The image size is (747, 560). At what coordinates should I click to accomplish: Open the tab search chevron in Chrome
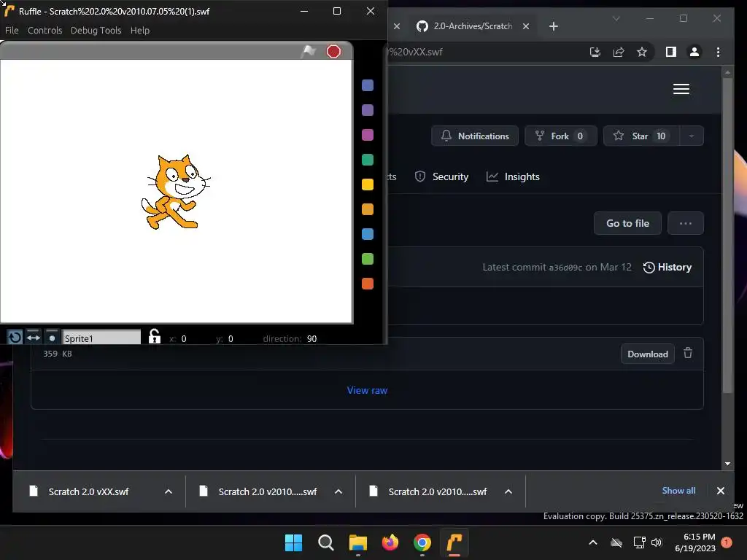pos(616,18)
